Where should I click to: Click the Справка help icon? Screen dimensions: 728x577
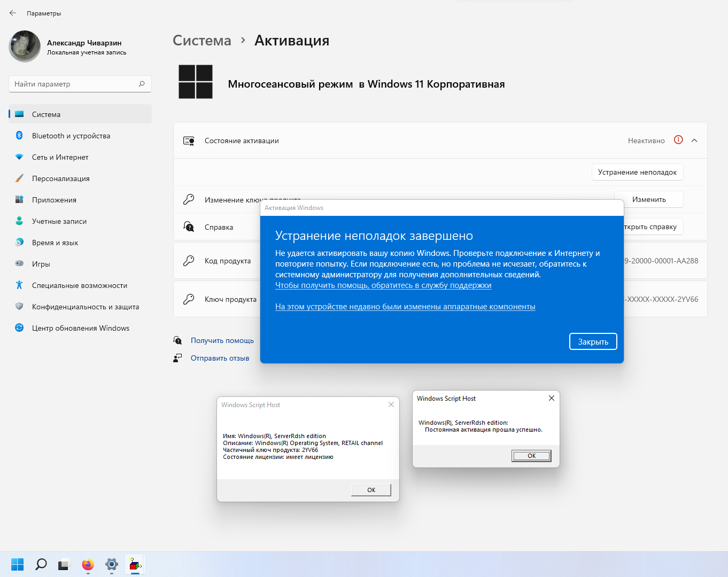coord(189,227)
